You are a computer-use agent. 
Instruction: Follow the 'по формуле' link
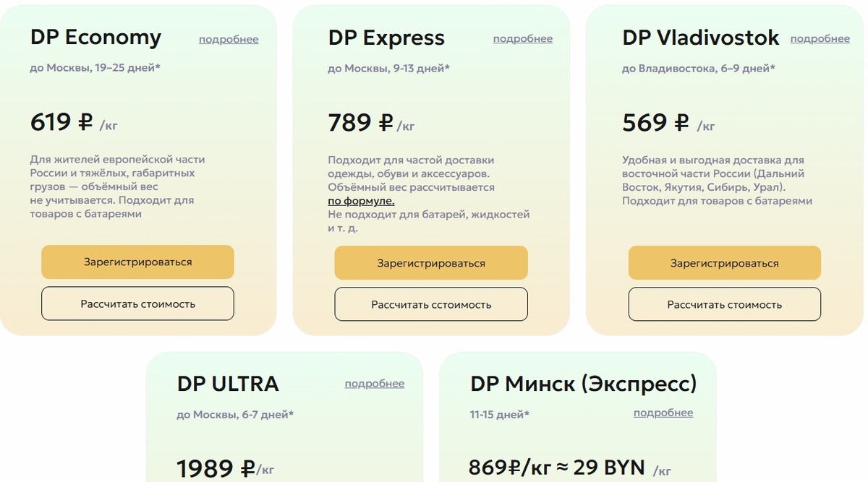(x=361, y=201)
